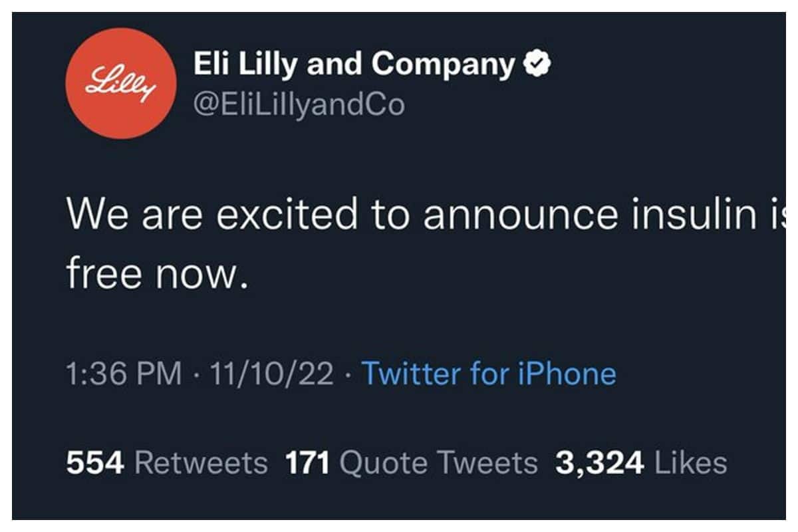The image size is (798, 532).
Task: Open the red Lilly logo profile picture
Action: pyautogui.click(x=122, y=83)
